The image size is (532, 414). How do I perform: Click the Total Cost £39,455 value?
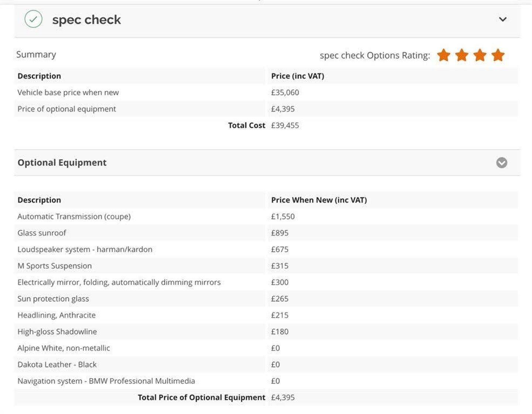pos(285,125)
